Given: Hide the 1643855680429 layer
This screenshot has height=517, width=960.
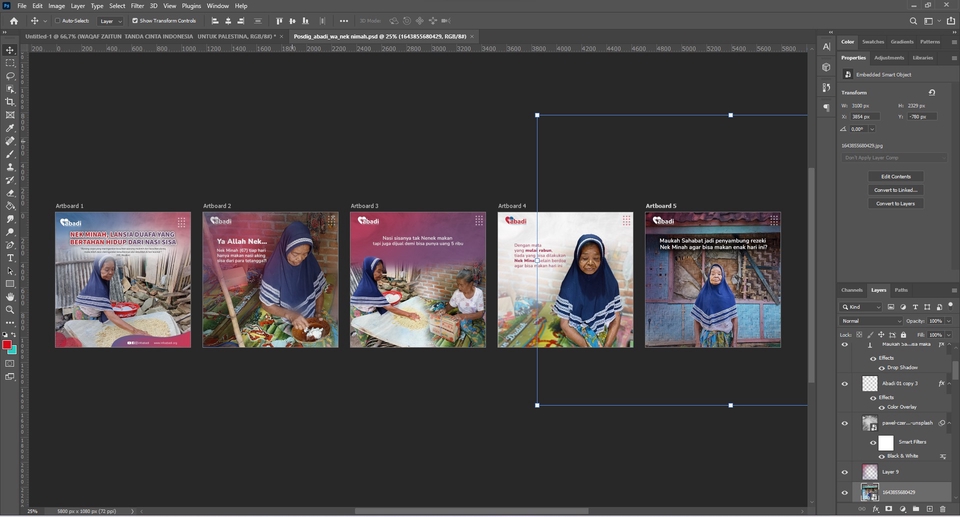Looking at the screenshot, I should pos(845,492).
